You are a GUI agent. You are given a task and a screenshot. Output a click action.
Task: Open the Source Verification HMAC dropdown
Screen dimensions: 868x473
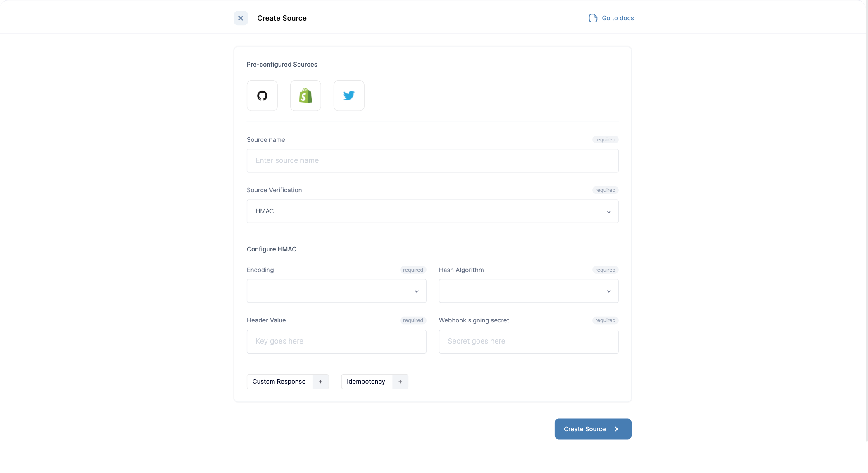point(426,211)
